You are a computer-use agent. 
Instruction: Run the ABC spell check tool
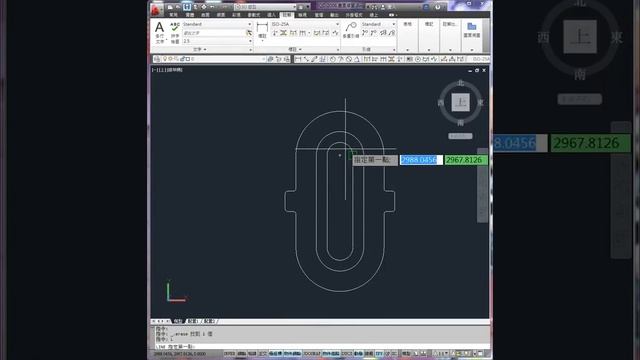175,27
